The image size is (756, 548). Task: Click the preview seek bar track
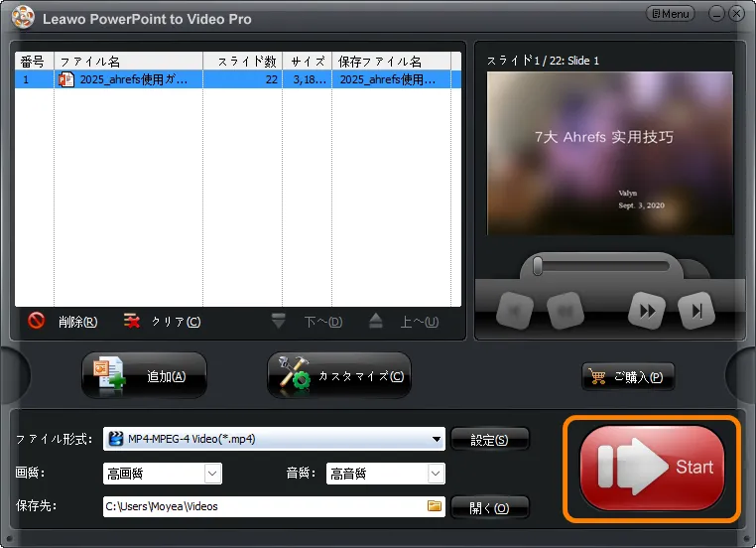[x=602, y=266]
